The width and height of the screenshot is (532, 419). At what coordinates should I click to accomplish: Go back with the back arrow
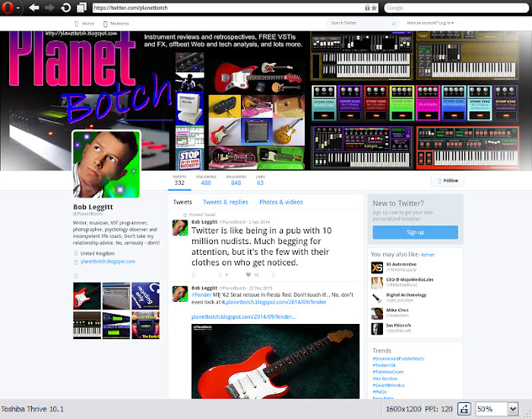pos(34,8)
